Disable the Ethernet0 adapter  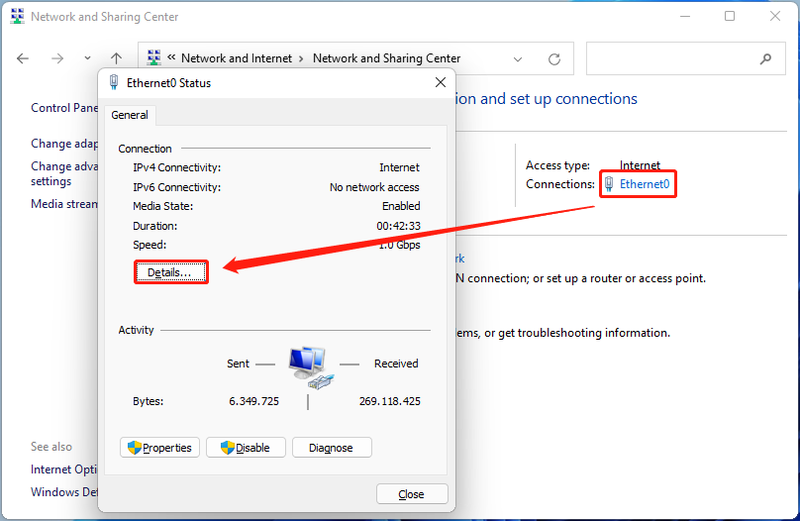245,448
